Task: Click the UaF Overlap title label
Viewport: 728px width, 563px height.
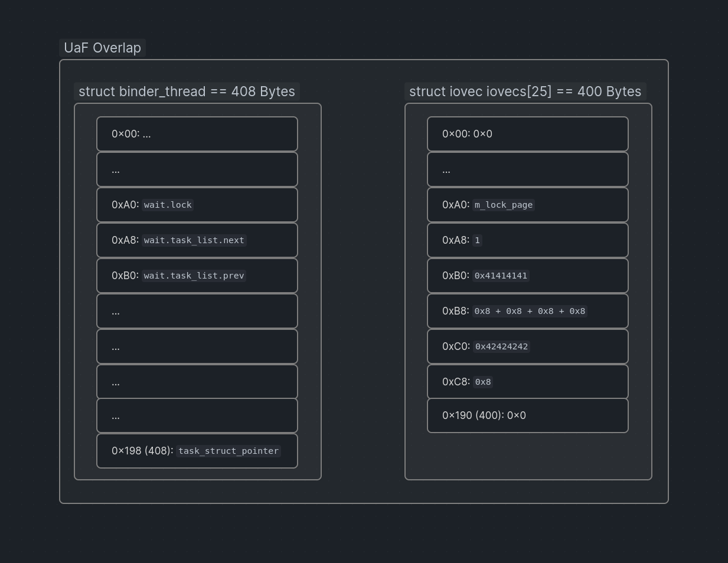Action: tap(102, 48)
